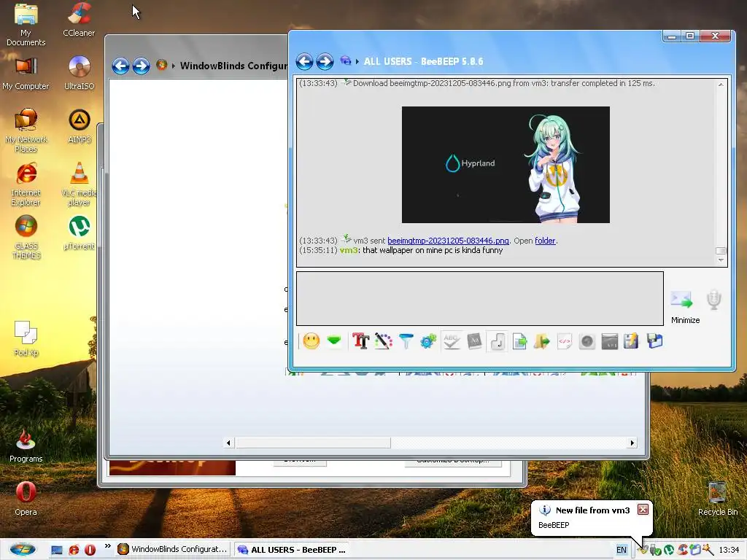
Task: Click the send folder icon with green arrow
Action: [542, 341]
